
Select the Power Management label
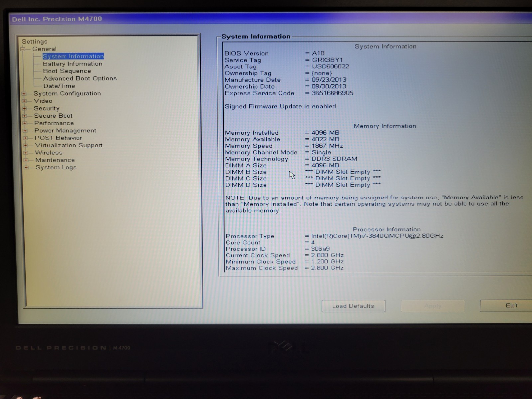[x=65, y=131]
